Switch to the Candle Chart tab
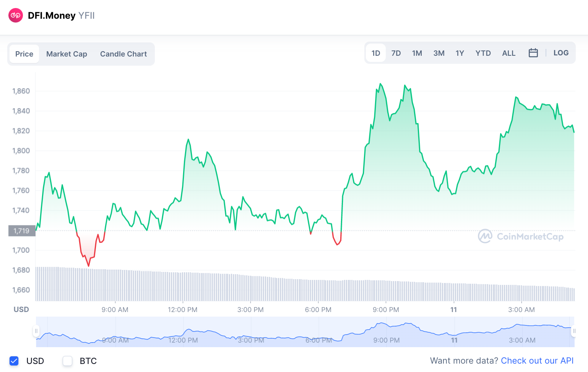588x372 pixels. 123,54
